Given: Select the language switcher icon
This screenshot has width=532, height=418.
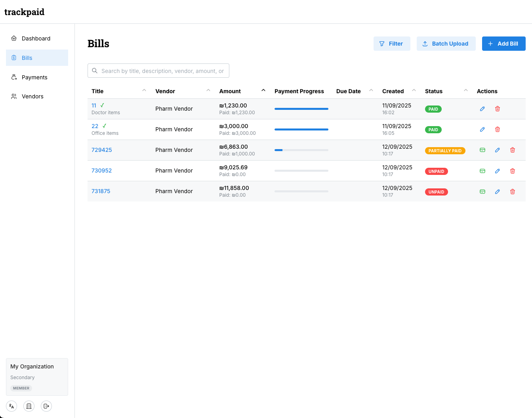Looking at the screenshot, I should [11, 406].
